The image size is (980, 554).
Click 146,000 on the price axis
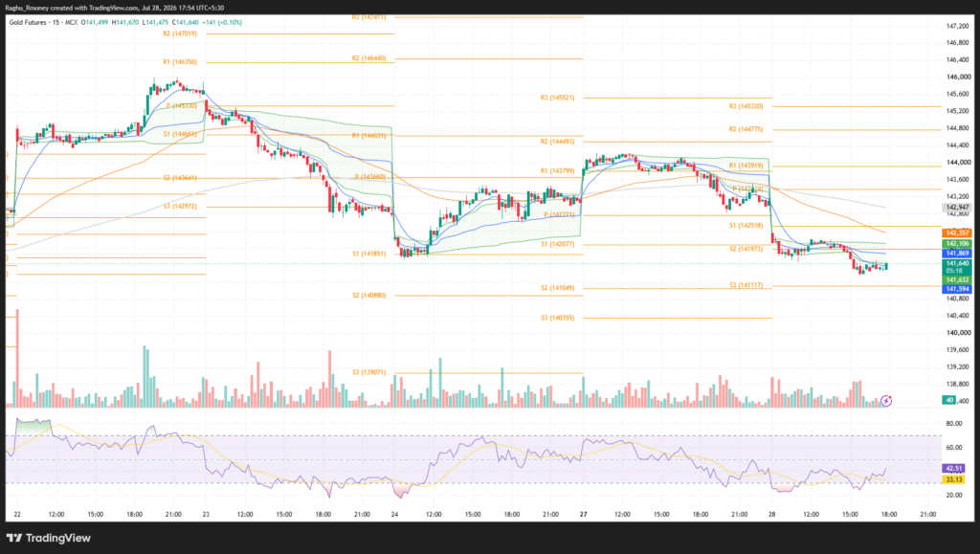pos(957,78)
